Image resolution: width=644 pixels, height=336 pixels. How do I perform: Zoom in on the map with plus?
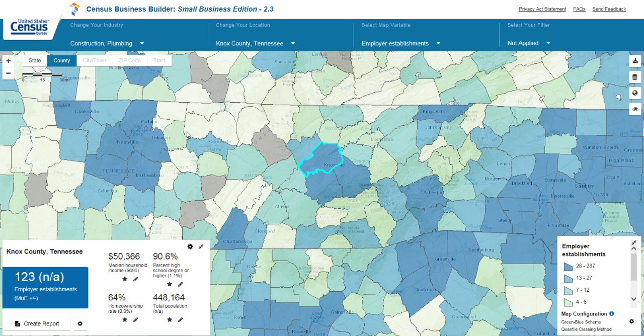point(8,61)
